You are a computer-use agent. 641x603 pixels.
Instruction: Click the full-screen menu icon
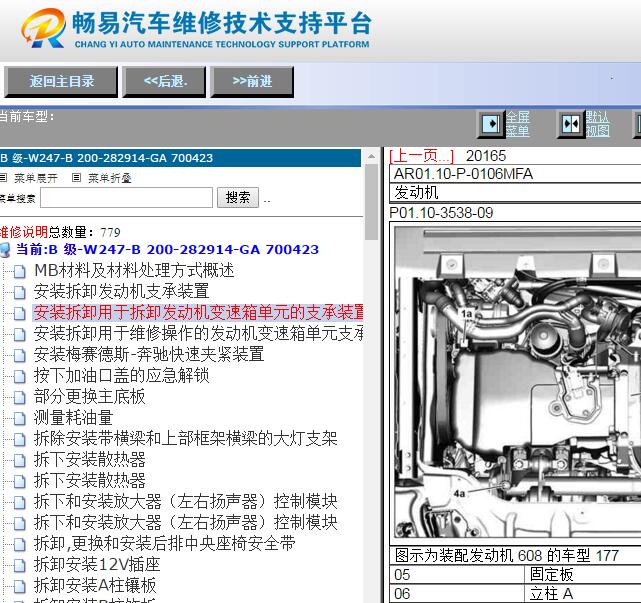[491, 123]
